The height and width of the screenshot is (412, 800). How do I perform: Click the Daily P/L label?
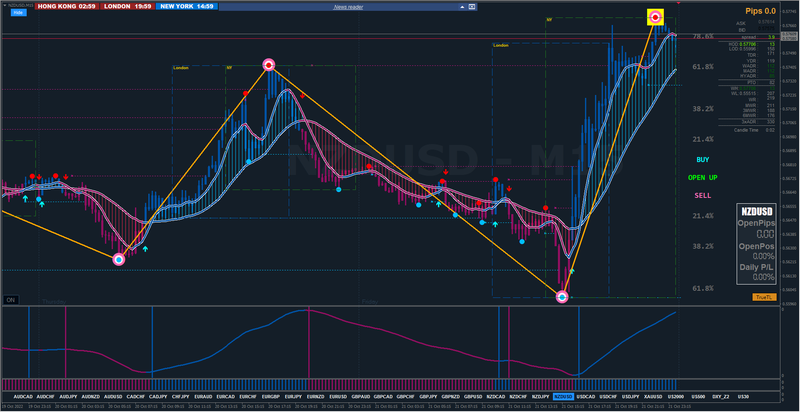click(757, 267)
